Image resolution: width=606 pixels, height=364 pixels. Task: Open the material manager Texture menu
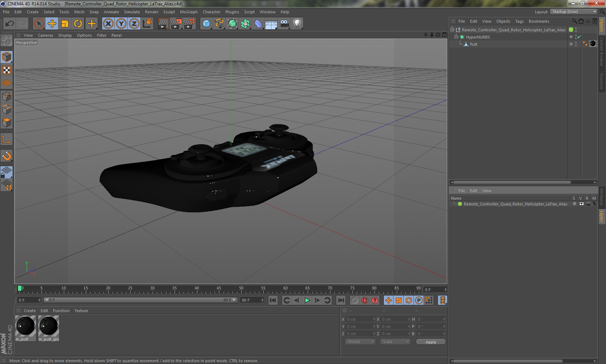(81, 311)
